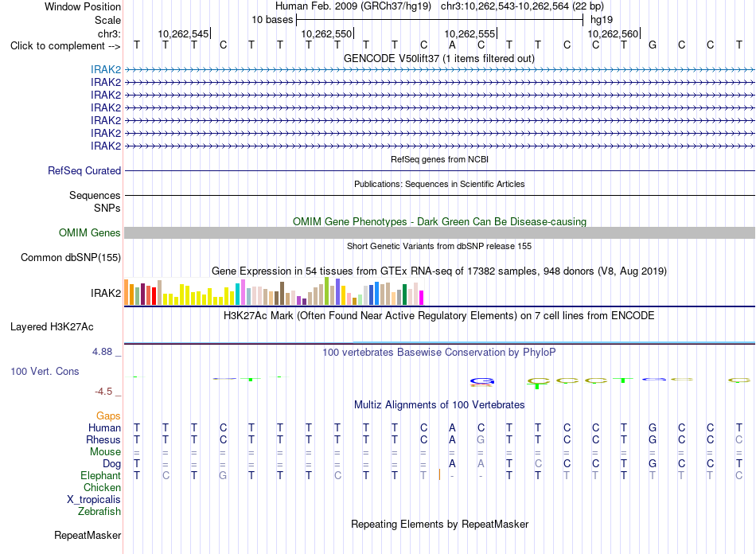The height and width of the screenshot is (554, 756).
Task: Open the RefSeq Curated track label
Action: click(84, 170)
